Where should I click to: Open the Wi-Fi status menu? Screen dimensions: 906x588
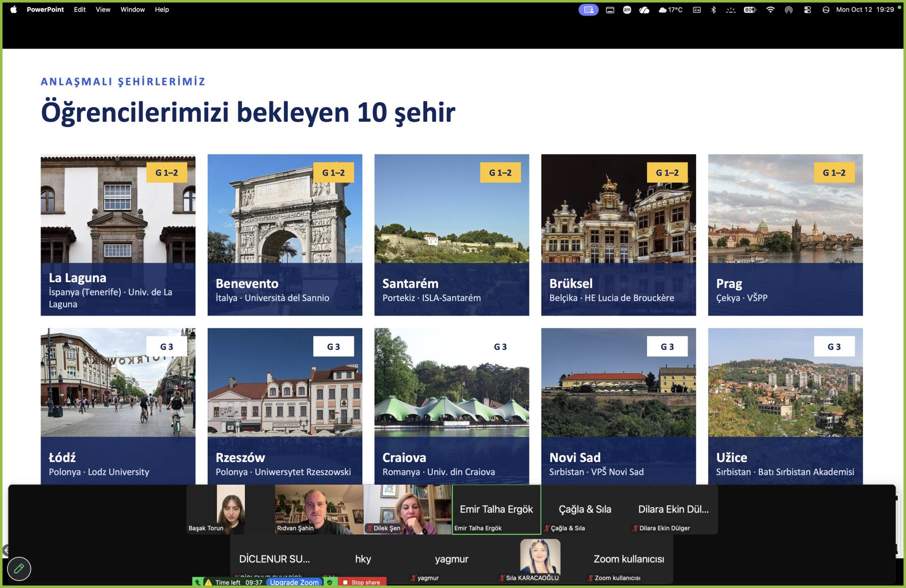pos(770,9)
